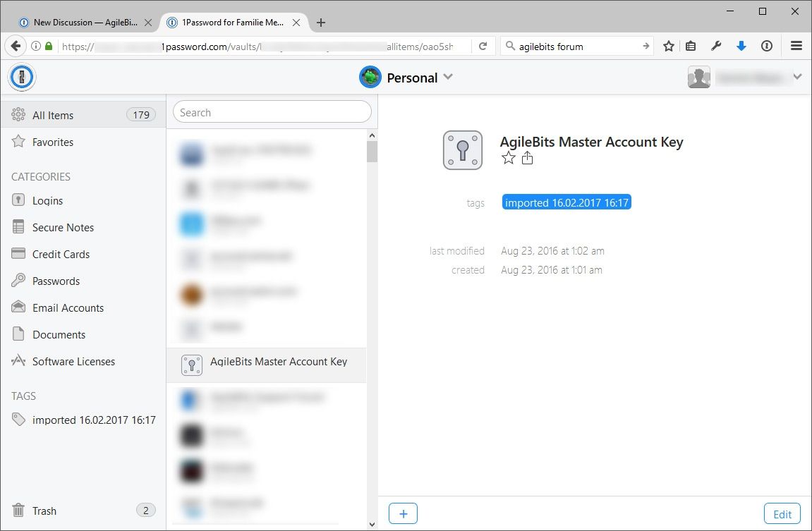Click the Secure Notes icon
Image resolution: width=812 pixels, height=531 pixels.
coord(18,226)
